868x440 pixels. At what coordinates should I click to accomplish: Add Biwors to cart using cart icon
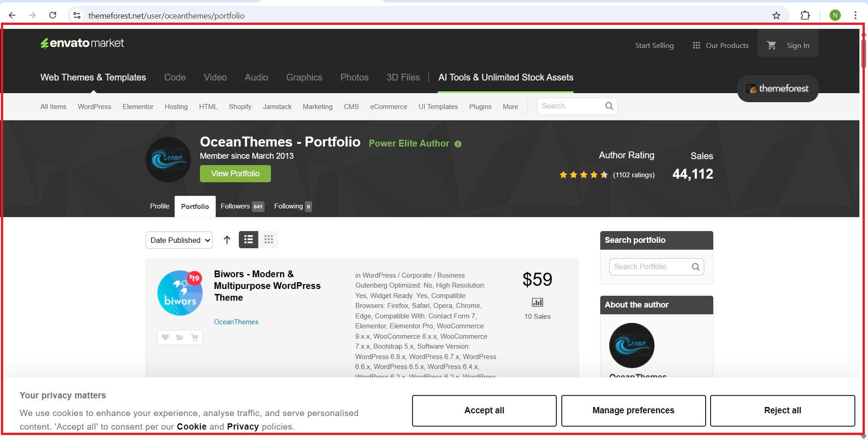[194, 337]
